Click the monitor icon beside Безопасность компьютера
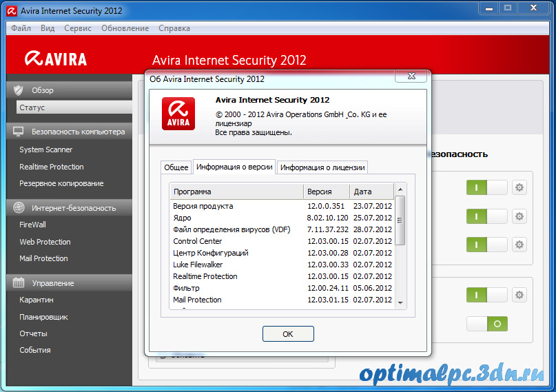 [x=19, y=132]
